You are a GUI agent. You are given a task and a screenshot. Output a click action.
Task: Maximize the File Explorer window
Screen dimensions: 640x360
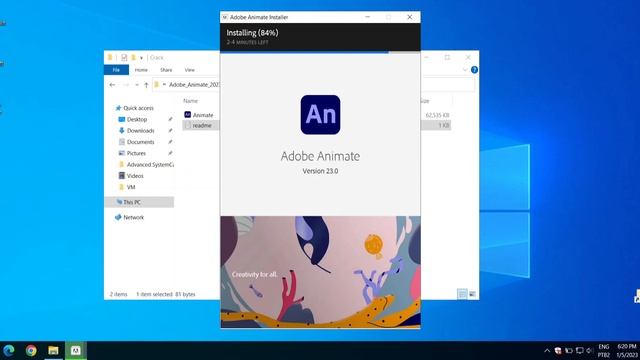447,58
